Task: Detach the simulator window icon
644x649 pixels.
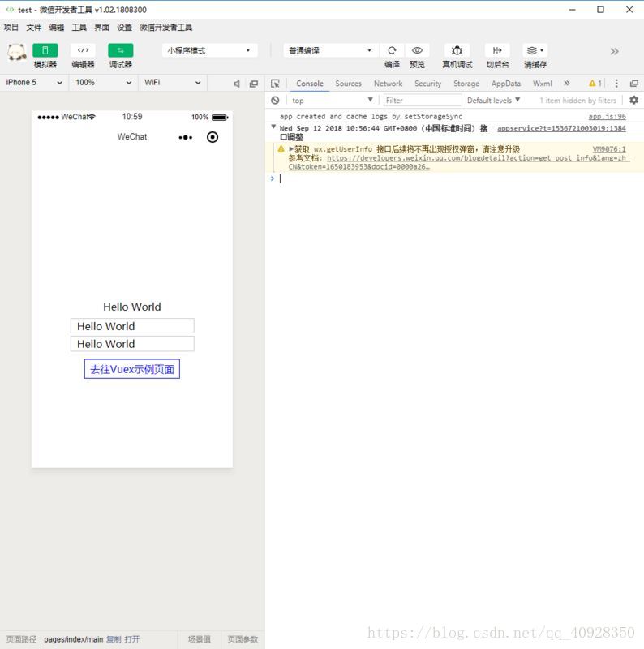Action: 254,84
